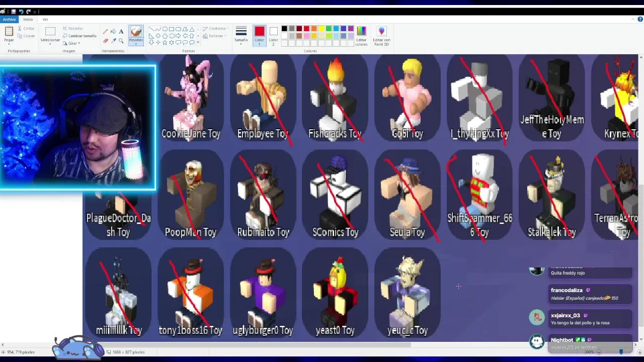Click the Redo arrow in the title bar
Viewport: 644px width, 362px height.
(x=28, y=11)
